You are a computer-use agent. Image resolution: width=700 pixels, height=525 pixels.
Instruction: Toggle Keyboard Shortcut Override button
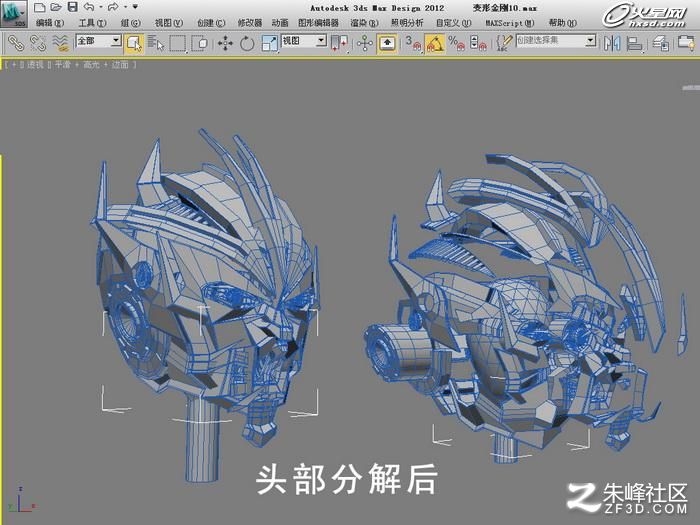(x=387, y=43)
